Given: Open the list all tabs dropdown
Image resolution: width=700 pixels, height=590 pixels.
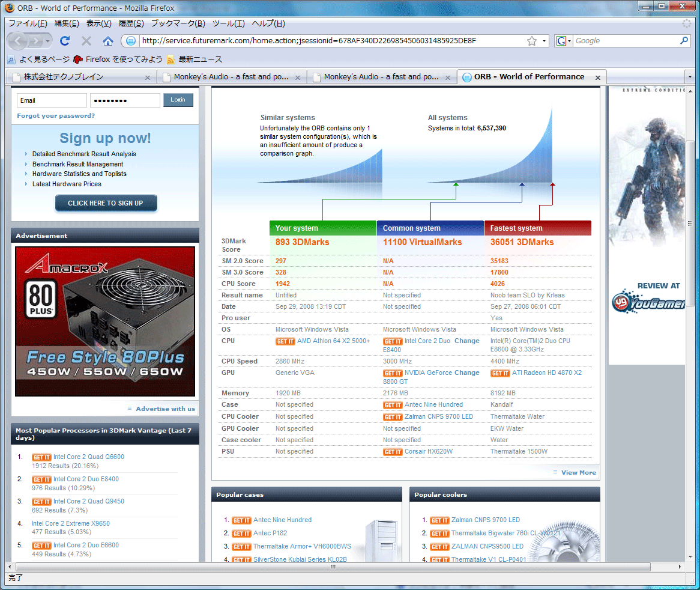Looking at the screenshot, I should pos(690,78).
